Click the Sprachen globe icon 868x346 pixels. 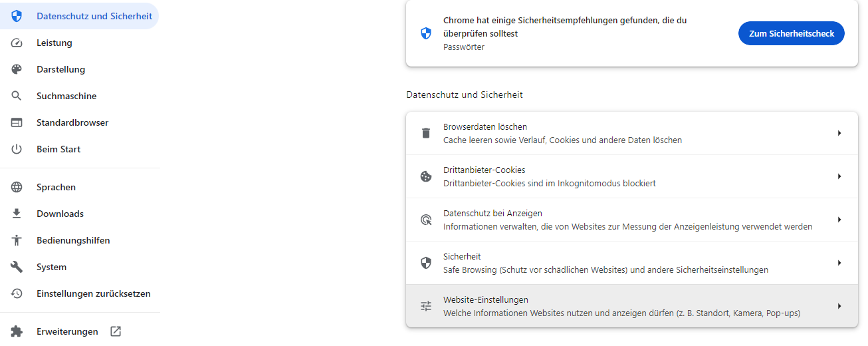tap(17, 187)
